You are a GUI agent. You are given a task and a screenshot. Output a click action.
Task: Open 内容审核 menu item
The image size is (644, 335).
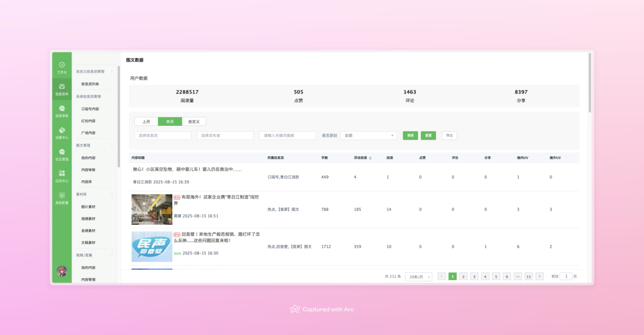(88, 170)
